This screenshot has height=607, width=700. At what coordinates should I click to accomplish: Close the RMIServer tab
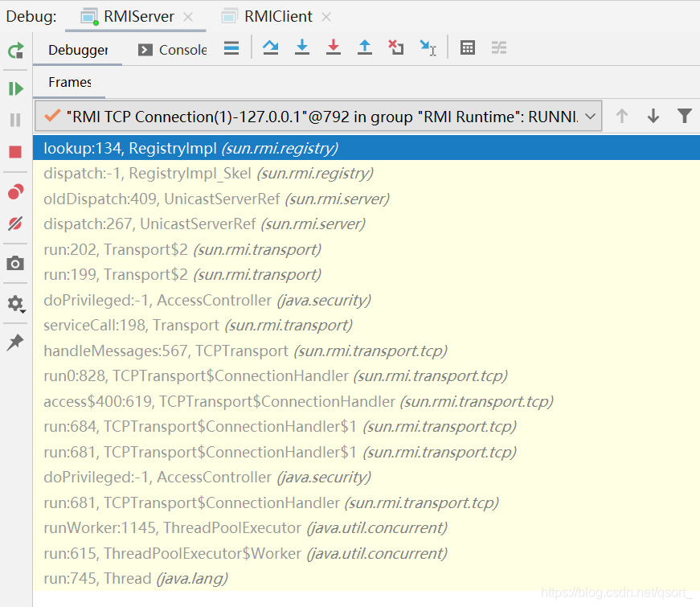[188, 17]
